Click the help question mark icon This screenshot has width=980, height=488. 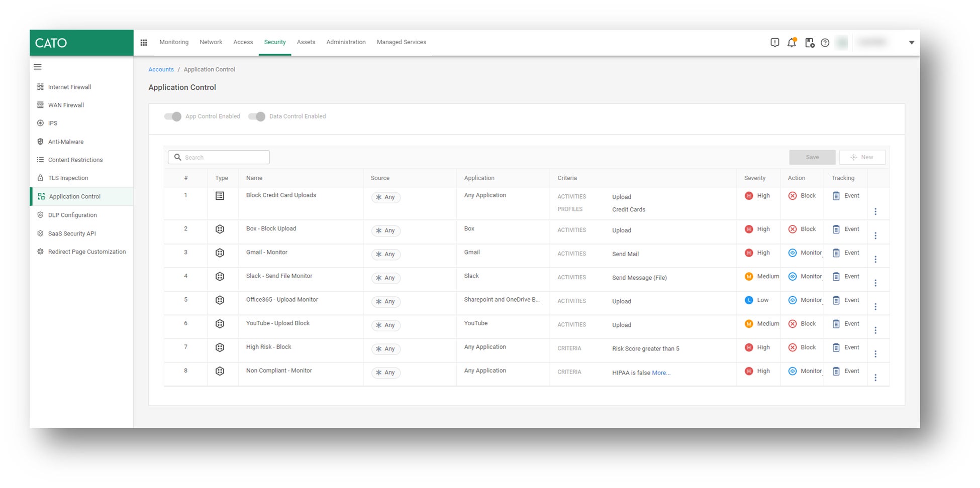(825, 43)
